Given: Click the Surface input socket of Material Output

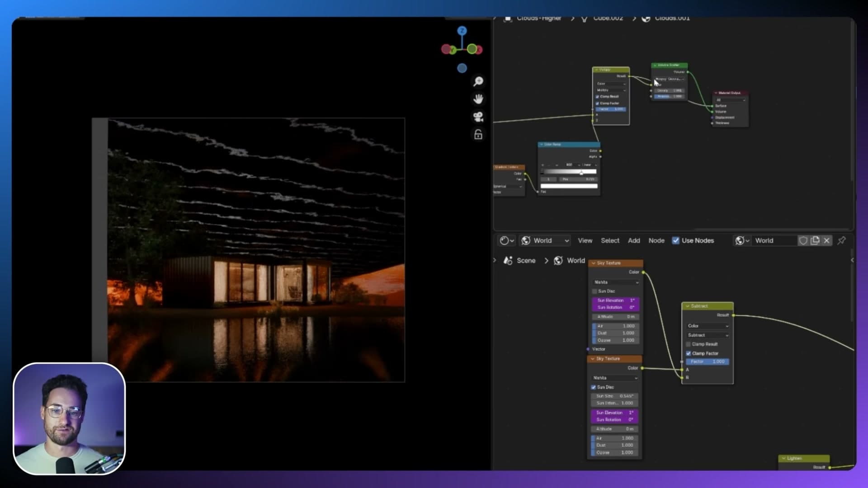Looking at the screenshot, I should pyautogui.click(x=712, y=106).
